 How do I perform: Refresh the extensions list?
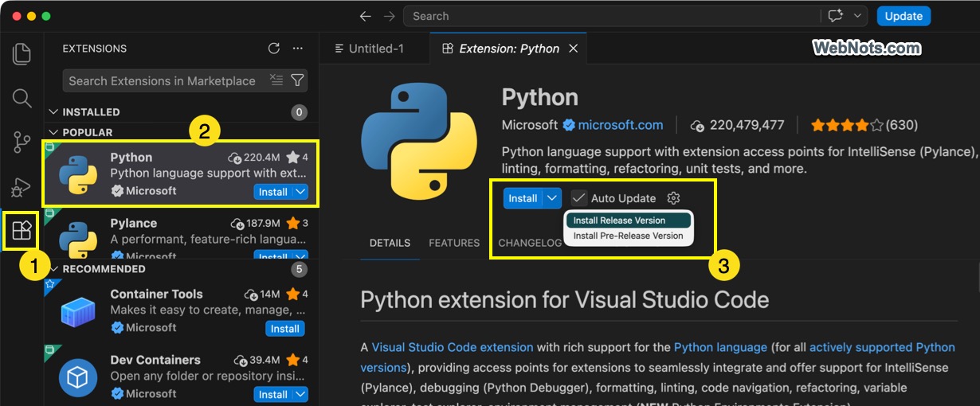coord(274,49)
